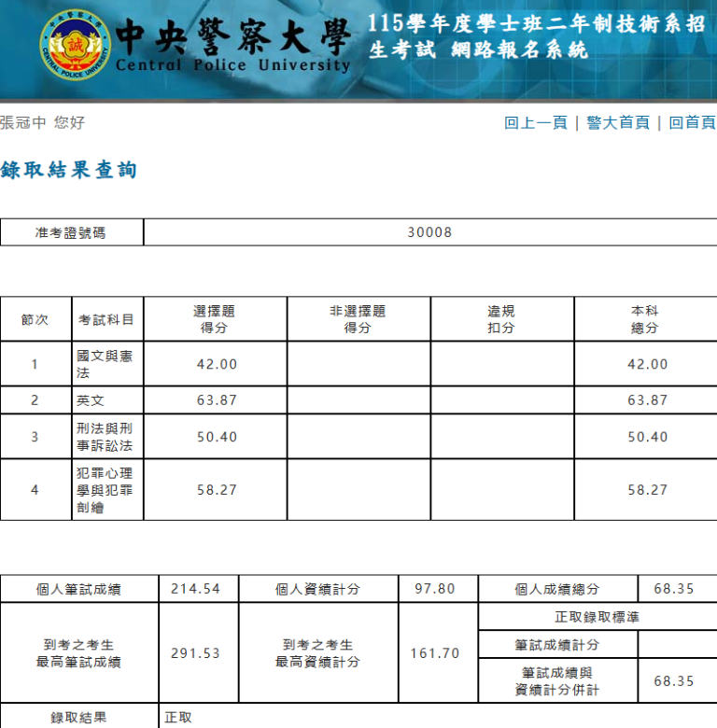
Task: Click session number 3 in 節次 column
Action: tap(35, 437)
